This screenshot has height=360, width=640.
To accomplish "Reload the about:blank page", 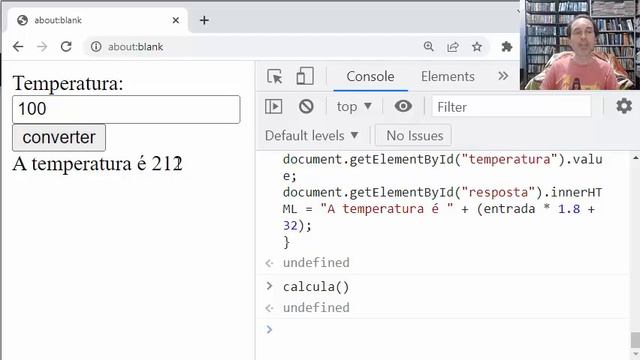I will tap(66, 47).
